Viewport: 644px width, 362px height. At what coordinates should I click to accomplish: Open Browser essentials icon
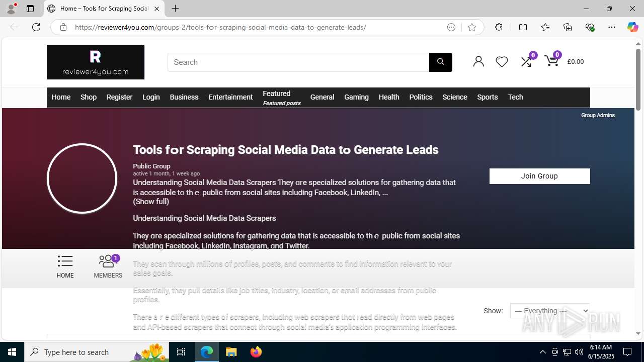pos(590,27)
